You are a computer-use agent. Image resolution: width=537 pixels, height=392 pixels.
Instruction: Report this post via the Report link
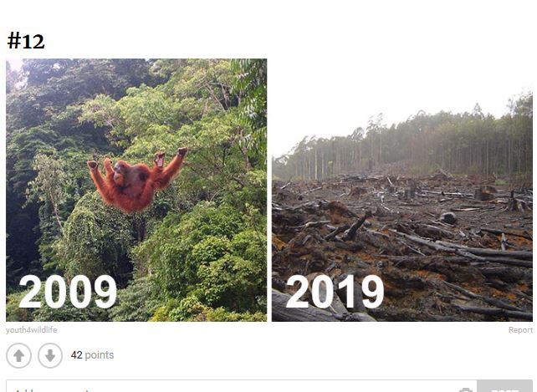coord(519,330)
